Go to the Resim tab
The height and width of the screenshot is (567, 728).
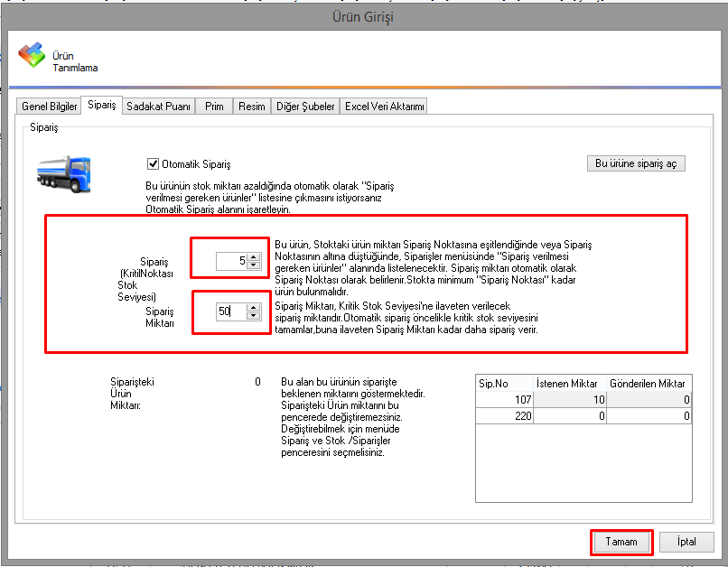[x=252, y=107]
